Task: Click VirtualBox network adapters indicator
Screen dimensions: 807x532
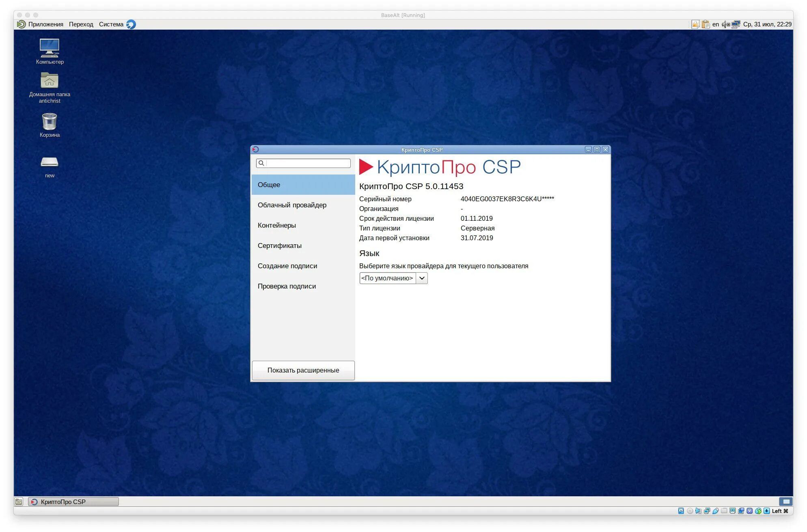Action: (x=707, y=511)
